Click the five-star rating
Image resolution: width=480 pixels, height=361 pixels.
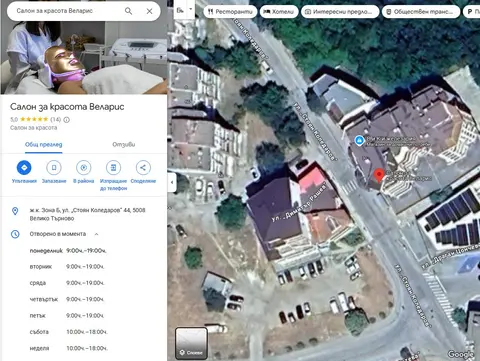(x=34, y=119)
